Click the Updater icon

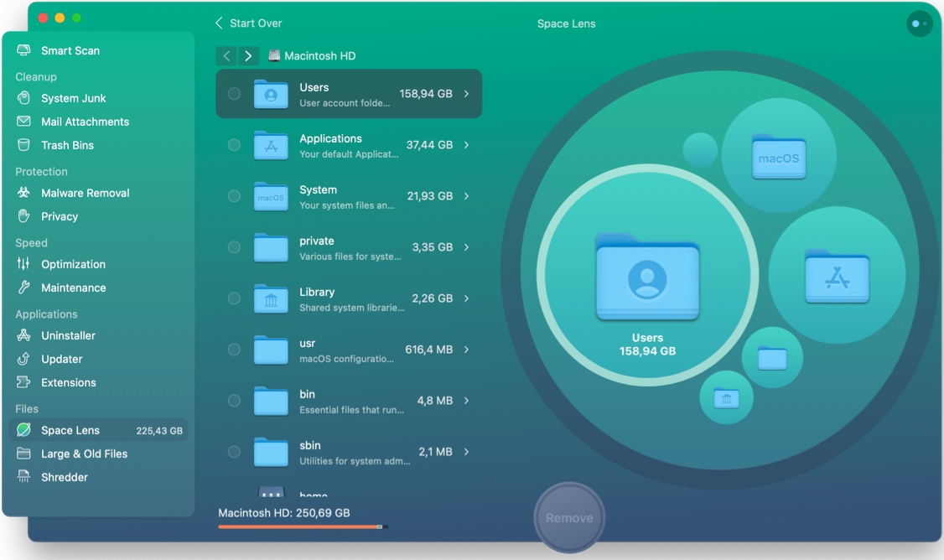click(23, 359)
